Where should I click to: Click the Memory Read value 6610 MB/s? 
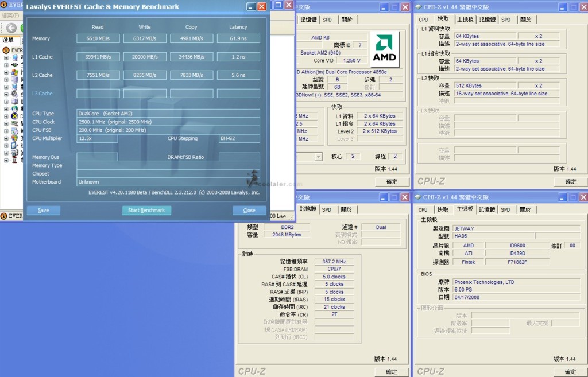(98, 38)
